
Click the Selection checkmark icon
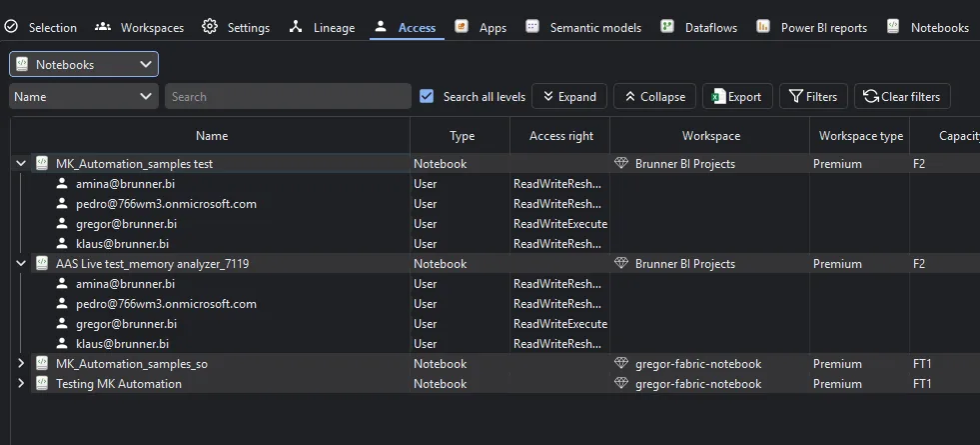pyautogui.click(x=11, y=27)
